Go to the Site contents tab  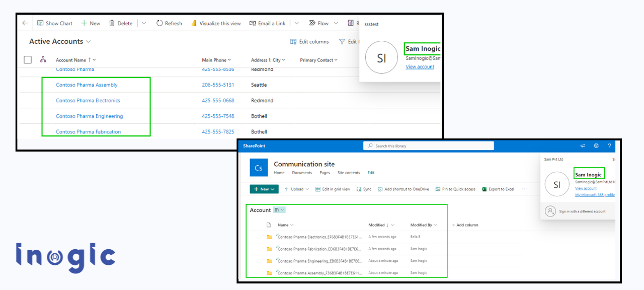coord(349,173)
